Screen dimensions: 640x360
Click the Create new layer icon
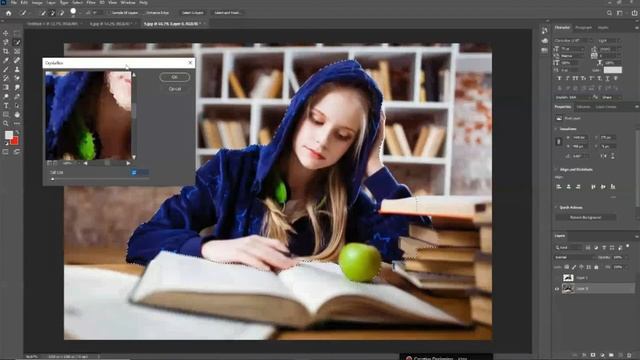click(620, 355)
